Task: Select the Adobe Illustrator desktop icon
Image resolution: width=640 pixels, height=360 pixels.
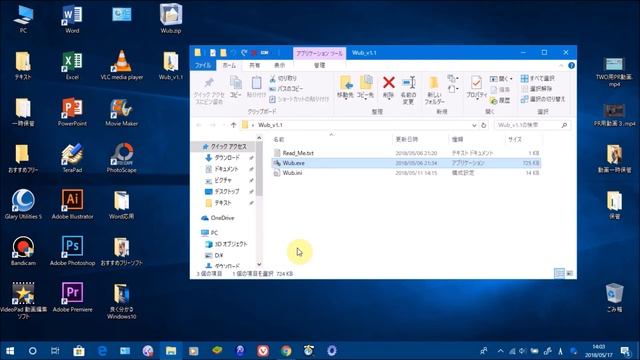Action: [72, 204]
